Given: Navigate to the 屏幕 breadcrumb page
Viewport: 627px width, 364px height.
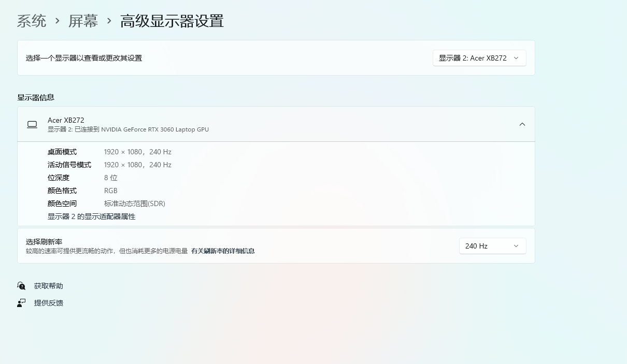Looking at the screenshot, I should (x=83, y=21).
